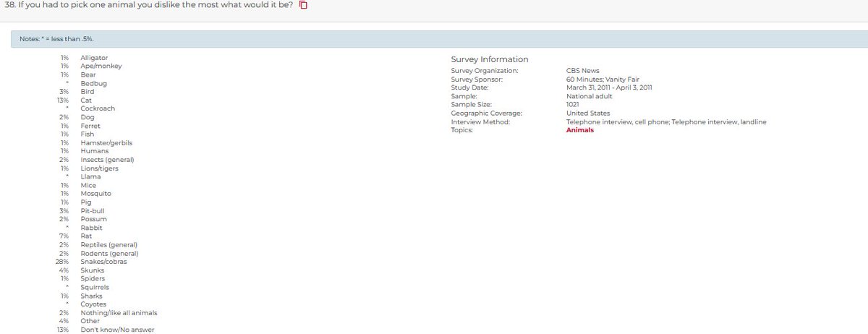
Task: Click the Survey Sponsor label
Action: click(x=477, y=80)
